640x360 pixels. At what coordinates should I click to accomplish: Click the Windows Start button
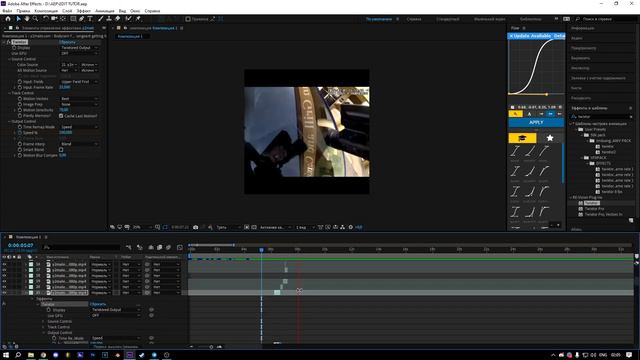[6, 355]
